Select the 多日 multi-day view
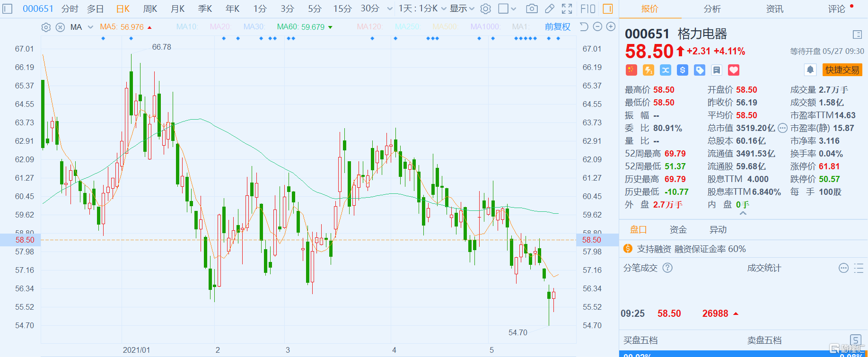868x357 pixels. pos(96,9)
